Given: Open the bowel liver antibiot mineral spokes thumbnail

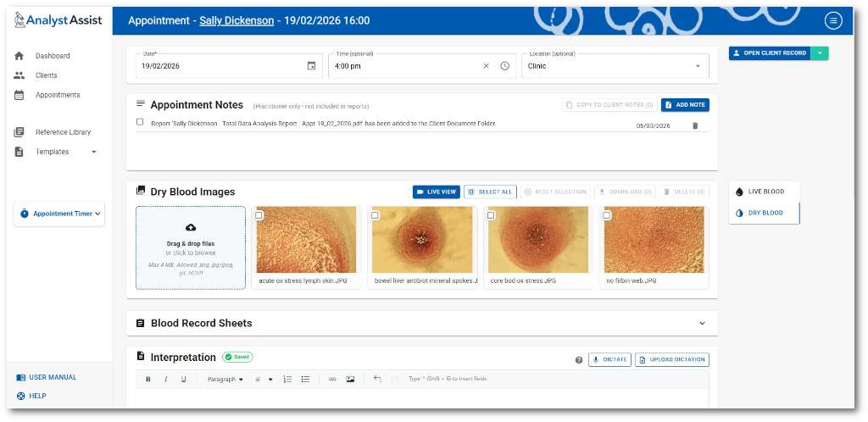Looking at the screenshot, I should pos(422,240).
